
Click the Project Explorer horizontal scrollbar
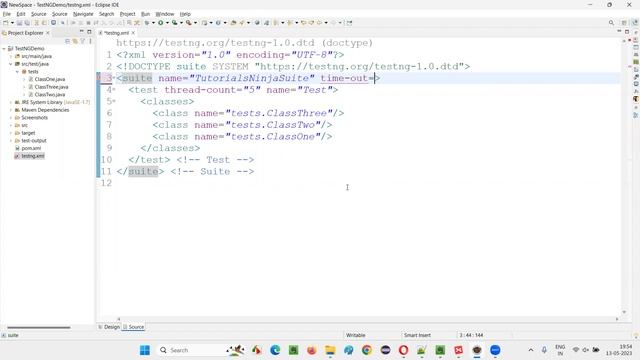point(39,327)
